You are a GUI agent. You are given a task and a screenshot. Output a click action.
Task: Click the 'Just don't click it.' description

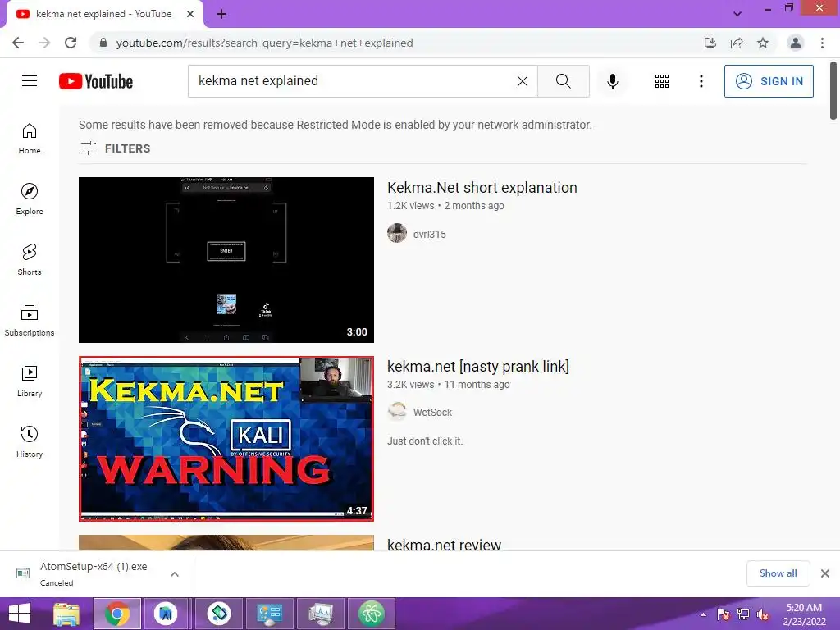pos(425,441)
